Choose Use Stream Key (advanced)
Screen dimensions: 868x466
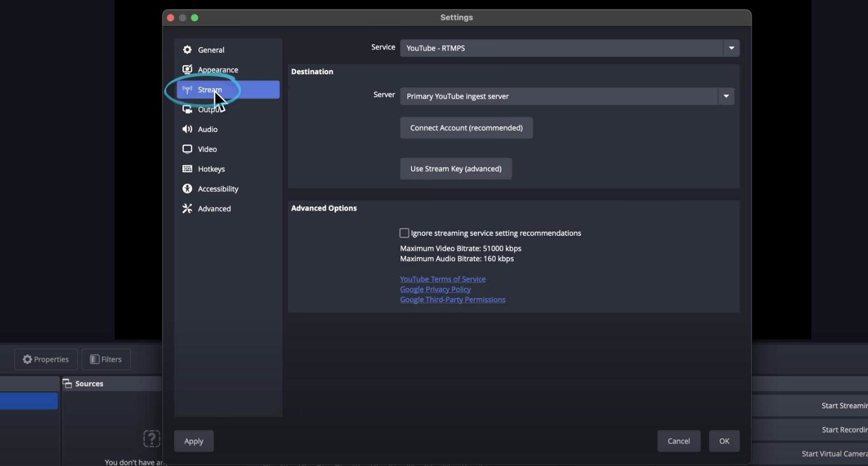click(x=456, y=169)
